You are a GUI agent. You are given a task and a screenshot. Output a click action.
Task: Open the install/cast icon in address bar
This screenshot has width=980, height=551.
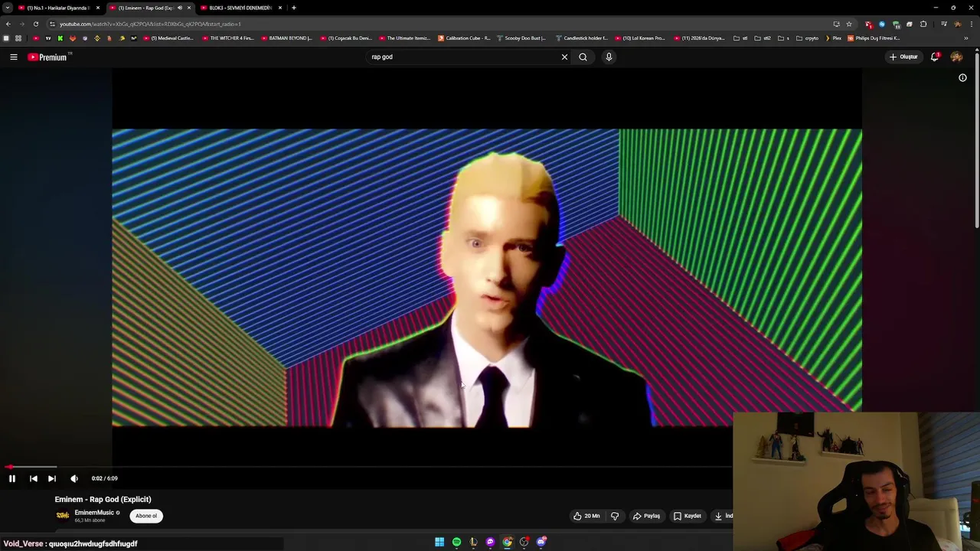tap(836, 24)
